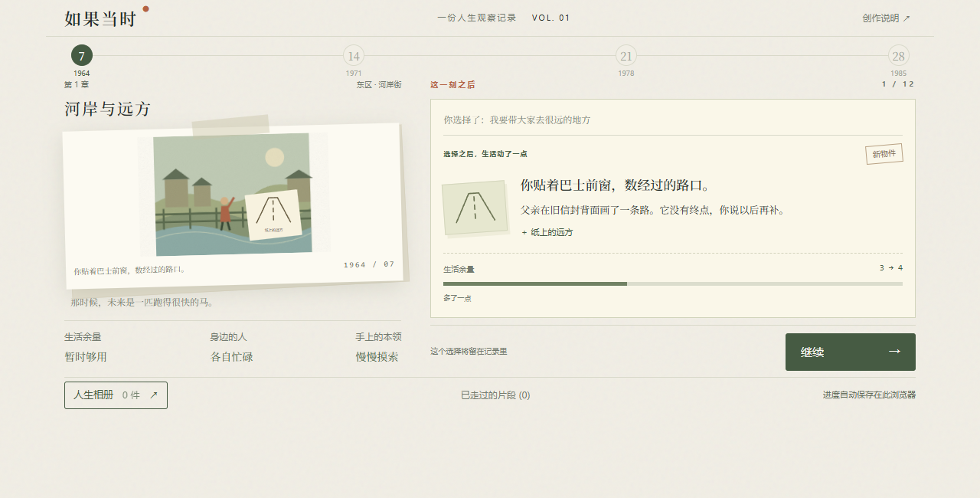Click the 身边的人 label
Image resolution: width=980 pixels, height=498 pixels.
[229, 337]
